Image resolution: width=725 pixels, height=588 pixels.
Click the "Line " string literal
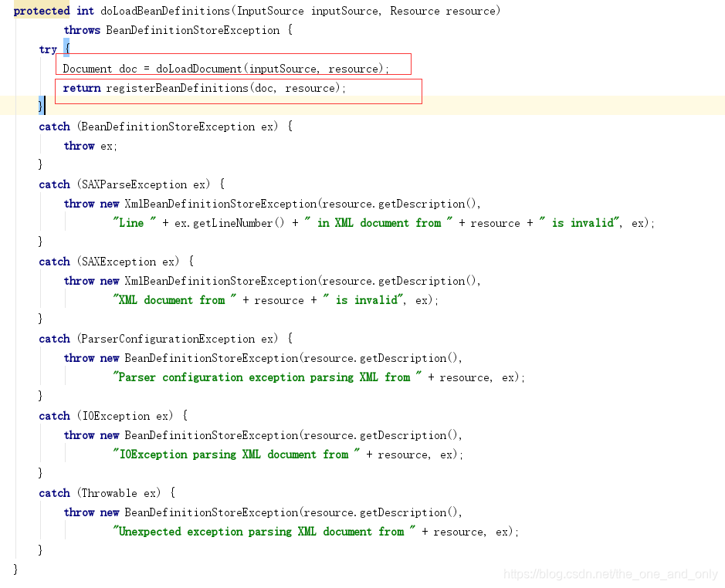coord(134,223)
